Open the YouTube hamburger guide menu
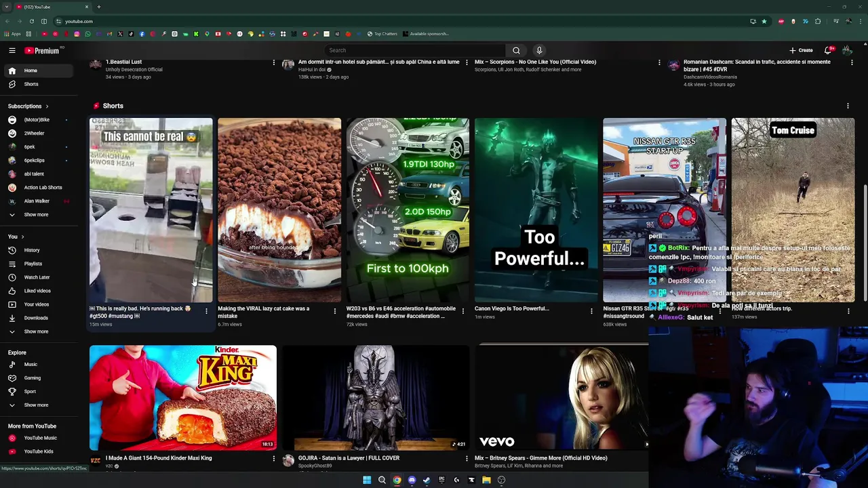This screenshot has height=488, width=868. point(12,50)
